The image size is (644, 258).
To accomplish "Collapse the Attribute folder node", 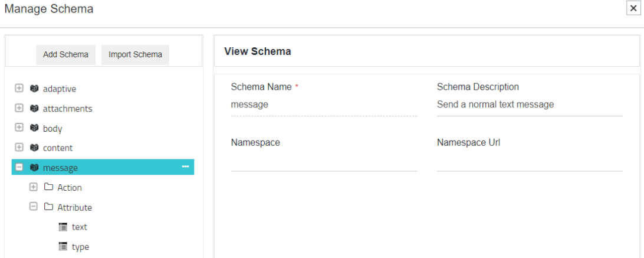I will pyautogui.click(x=34, y=207).
